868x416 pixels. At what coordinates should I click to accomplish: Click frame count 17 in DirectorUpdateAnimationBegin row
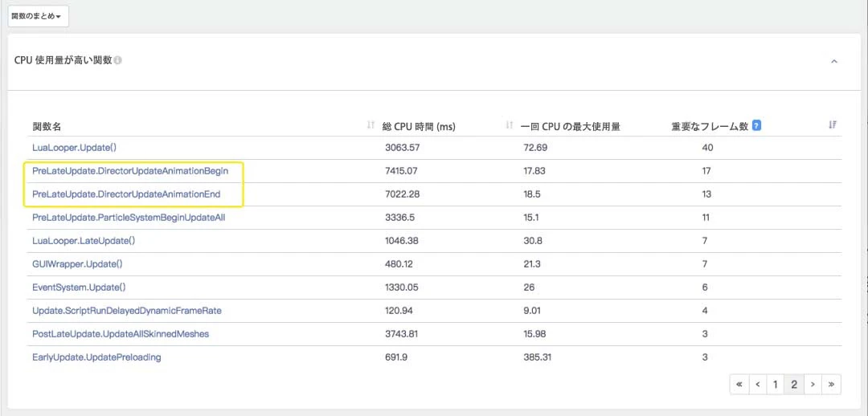pos(706,171)
